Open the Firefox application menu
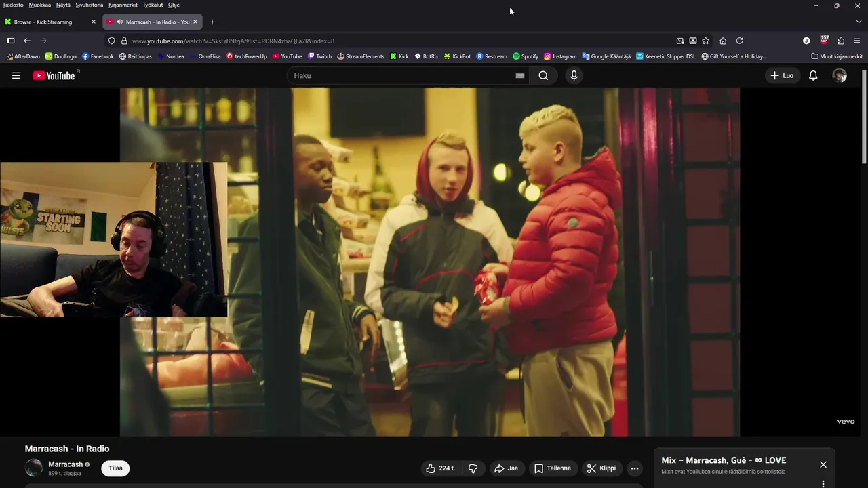 click(857, 41)
